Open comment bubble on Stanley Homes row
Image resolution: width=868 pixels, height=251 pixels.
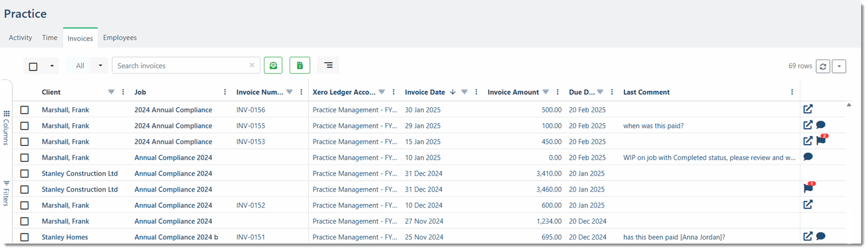(x=821, y=237)
